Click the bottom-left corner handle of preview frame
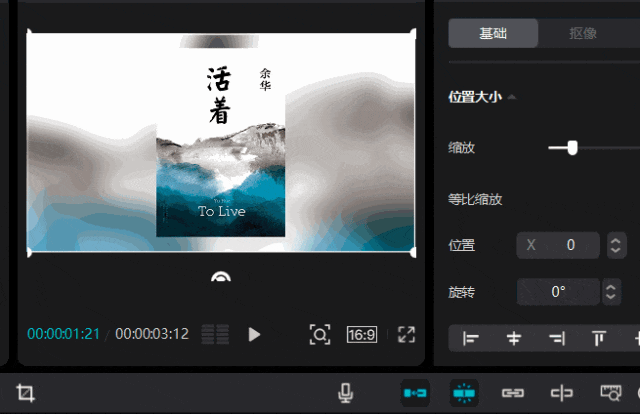This screenshot has width=640, height=414. coord(29,252)
